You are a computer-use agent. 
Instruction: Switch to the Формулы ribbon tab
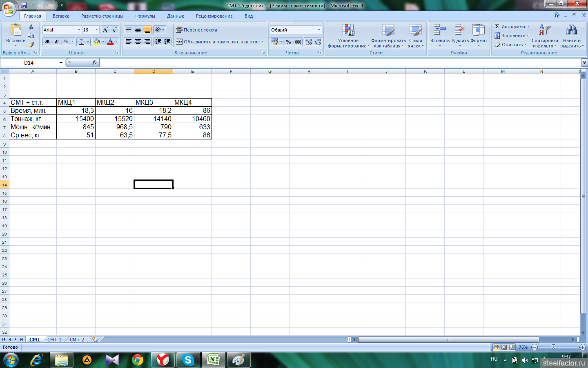click(x=145, y=16)
